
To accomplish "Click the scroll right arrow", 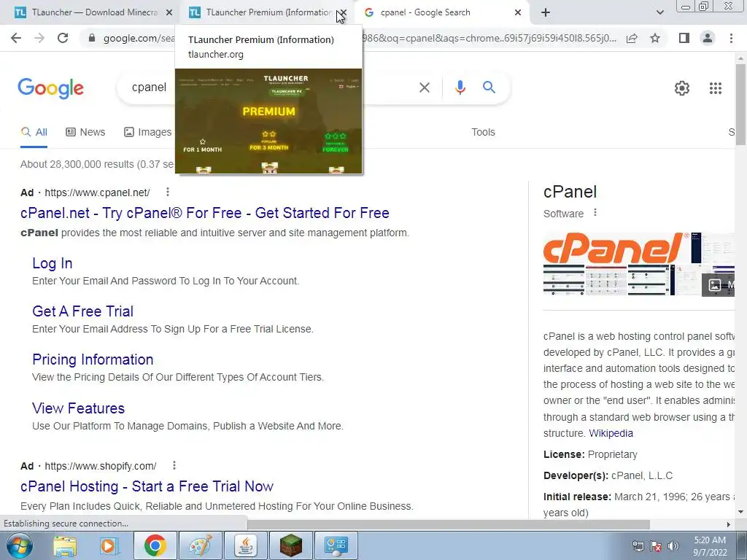I will [728, 524].
